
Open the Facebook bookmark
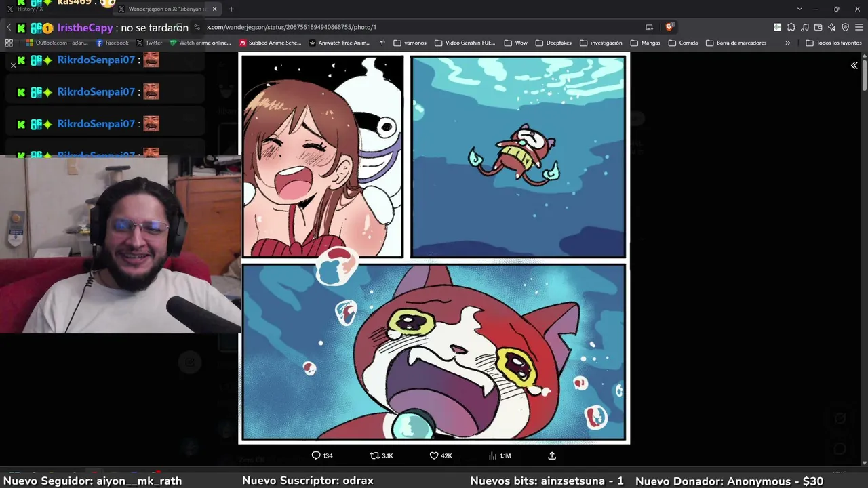click(113, 43)
